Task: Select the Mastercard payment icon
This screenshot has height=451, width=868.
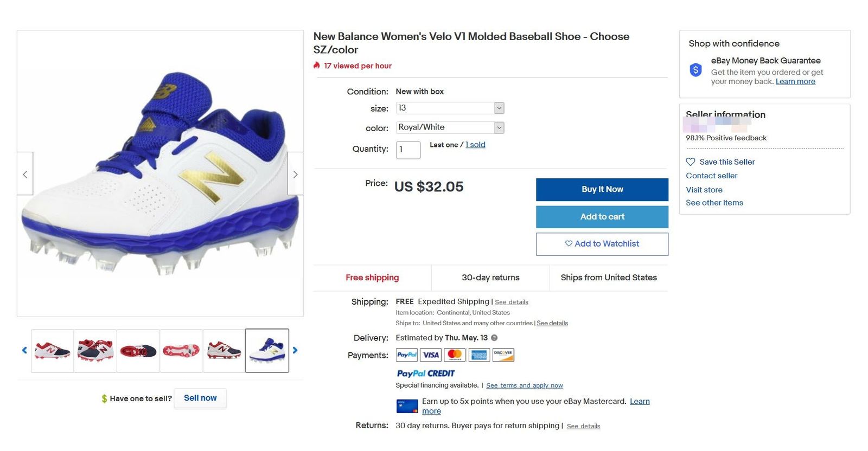Action: pos(455,355)
